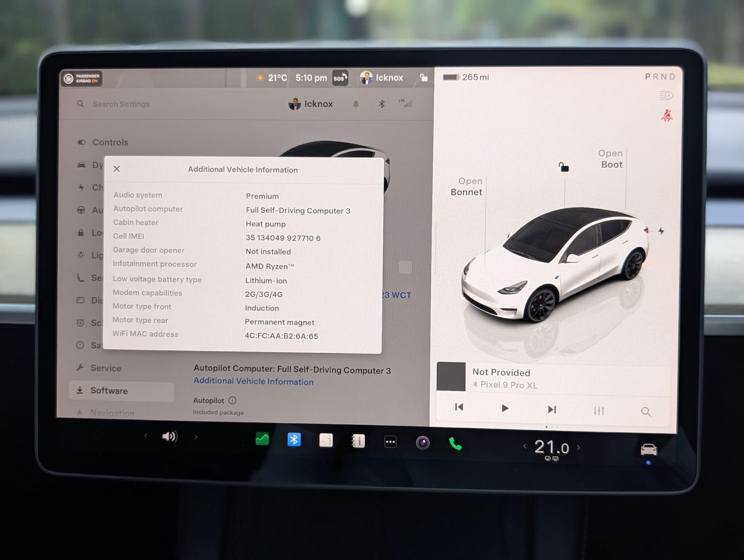744x560 pixels.
Task: Tap the 5:10 pm clock
Action: coord(311,78)
